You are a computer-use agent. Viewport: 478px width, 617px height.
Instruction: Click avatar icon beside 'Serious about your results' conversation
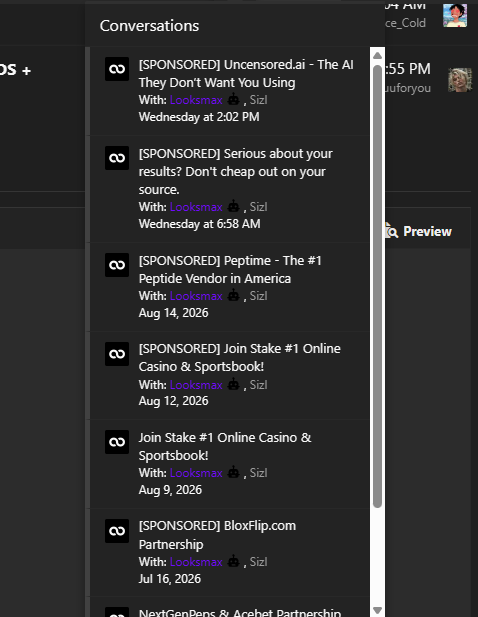tap(117, 158)
